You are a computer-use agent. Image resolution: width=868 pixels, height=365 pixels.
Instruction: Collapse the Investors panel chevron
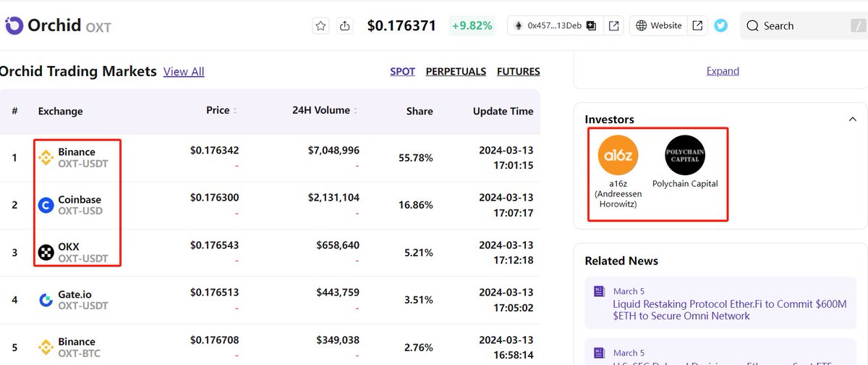point(852,119)
